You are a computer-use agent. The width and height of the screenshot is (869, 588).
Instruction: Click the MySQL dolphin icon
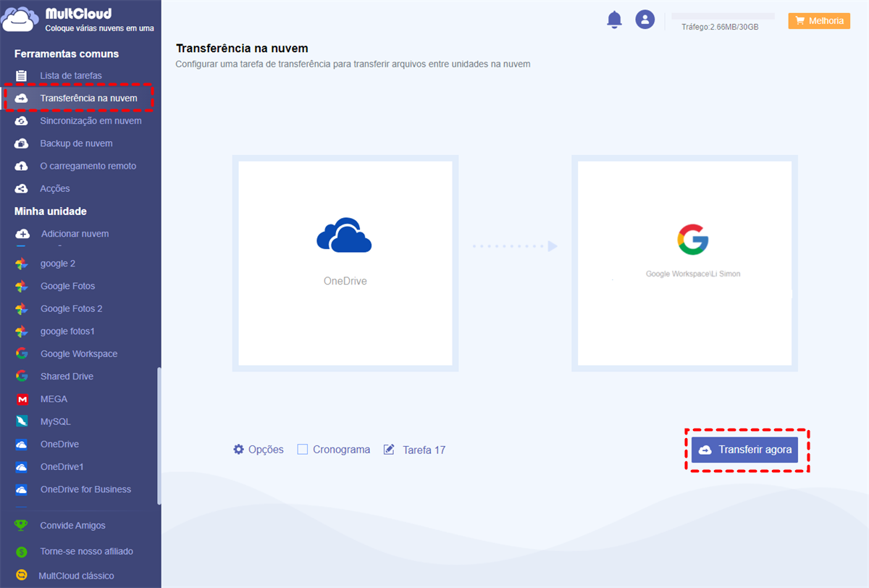point(22,421)
